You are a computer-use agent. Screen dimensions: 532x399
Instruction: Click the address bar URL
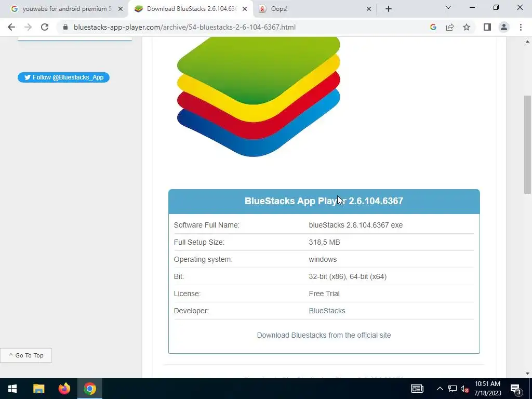point(184,27)
